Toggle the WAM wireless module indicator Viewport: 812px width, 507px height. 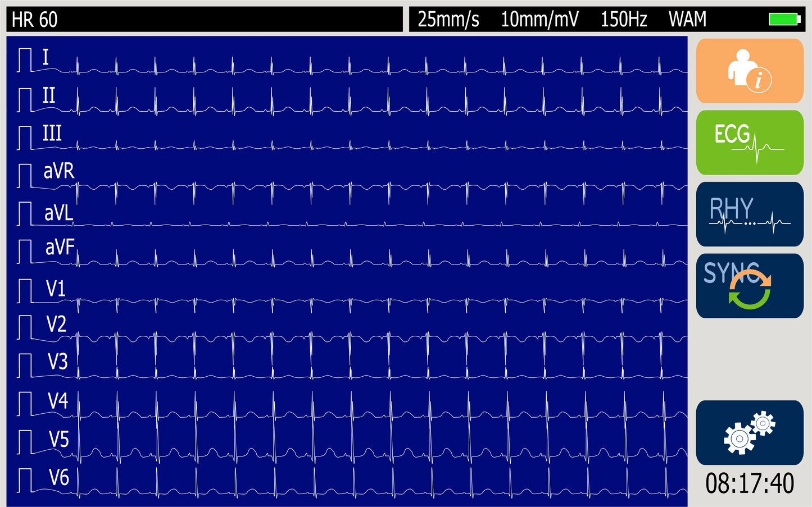pos(687,20)
